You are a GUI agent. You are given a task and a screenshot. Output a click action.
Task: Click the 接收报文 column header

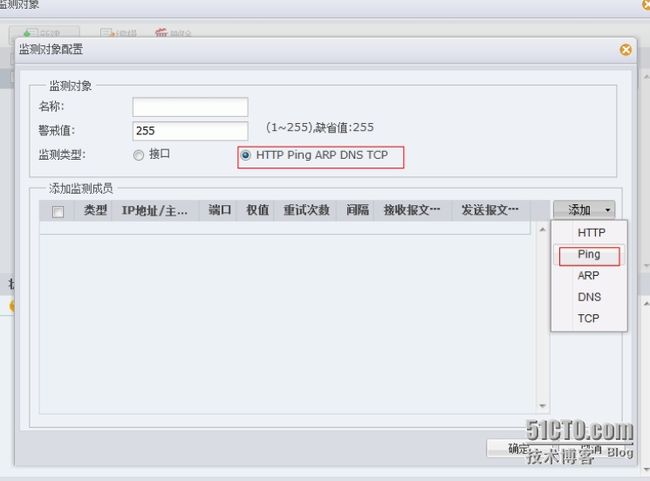tap(412, 210)
